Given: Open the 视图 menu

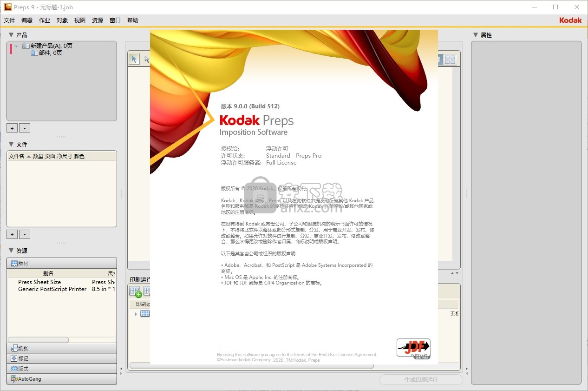Looking at the screenshot, I should 80,20.
